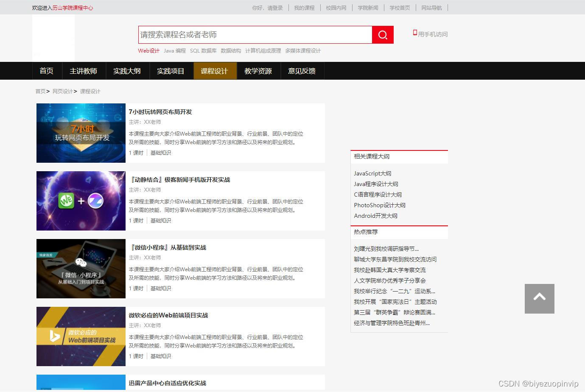Click the white logo area beside search
585x392 pixels.
pos(53,38)
